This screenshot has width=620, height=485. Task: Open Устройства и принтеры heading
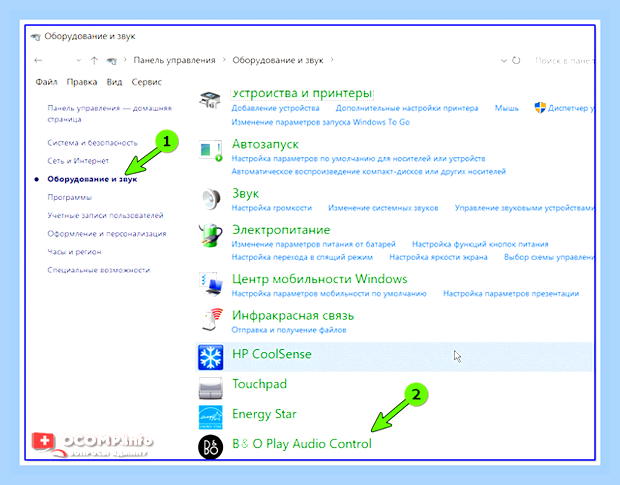point(302,93)
